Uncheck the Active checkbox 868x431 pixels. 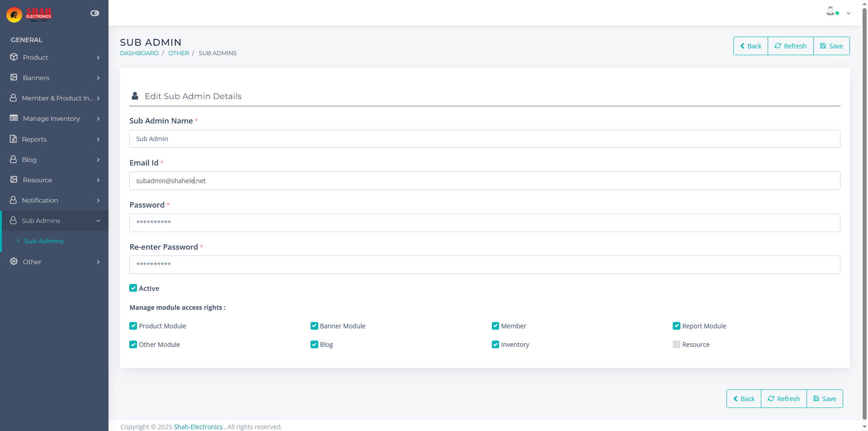133,288
